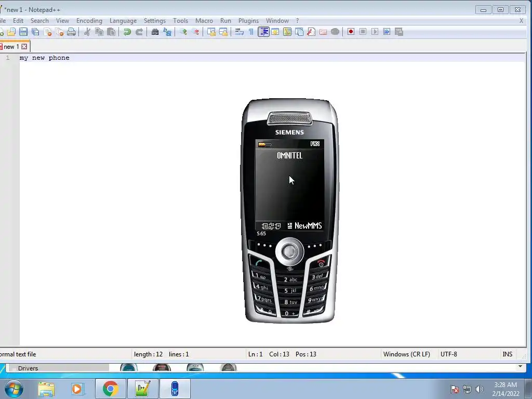
Task: Open the Language menu
Action: tap(123, 21)
